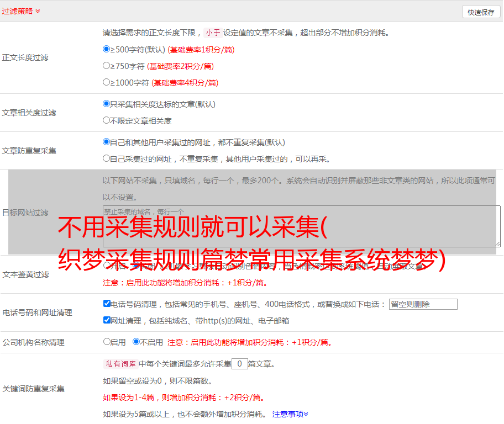The width and height of the screenshot is (504, 424).
Task: Click the text (基础费率1积分/篇)
Action: coord(201,50)
